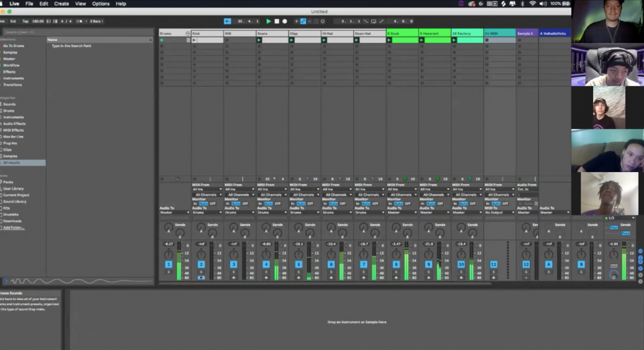Solo track 5 with S button

[298, 272]
